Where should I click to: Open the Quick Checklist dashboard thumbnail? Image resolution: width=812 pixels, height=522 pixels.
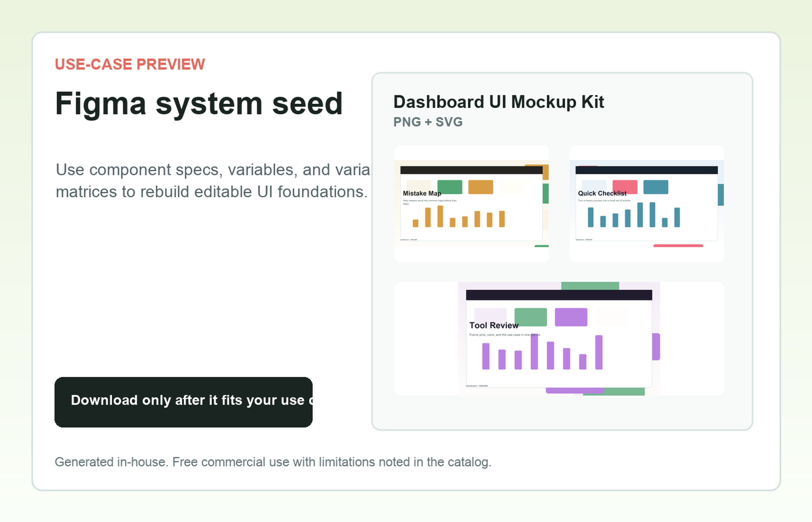tap(647, 203)
